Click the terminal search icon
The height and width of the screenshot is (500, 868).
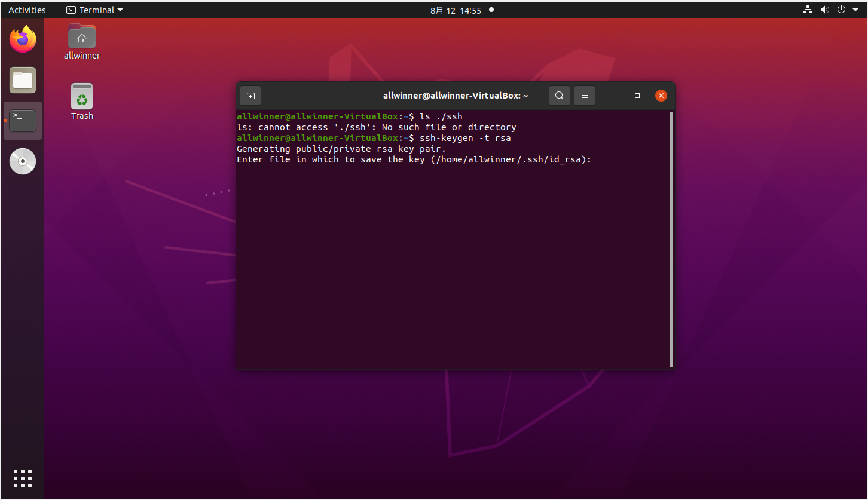(559, 96)
